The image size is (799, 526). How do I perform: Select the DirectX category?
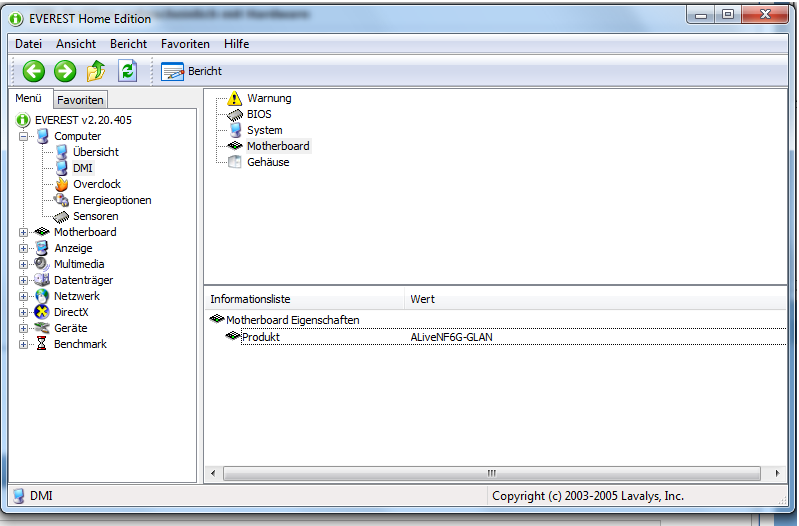(62, 312)
